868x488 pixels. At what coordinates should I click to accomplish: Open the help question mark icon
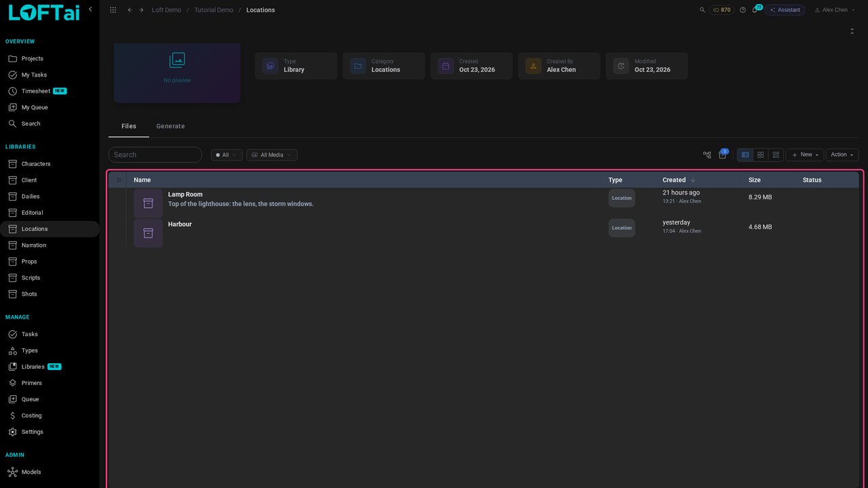pos(743,10)
